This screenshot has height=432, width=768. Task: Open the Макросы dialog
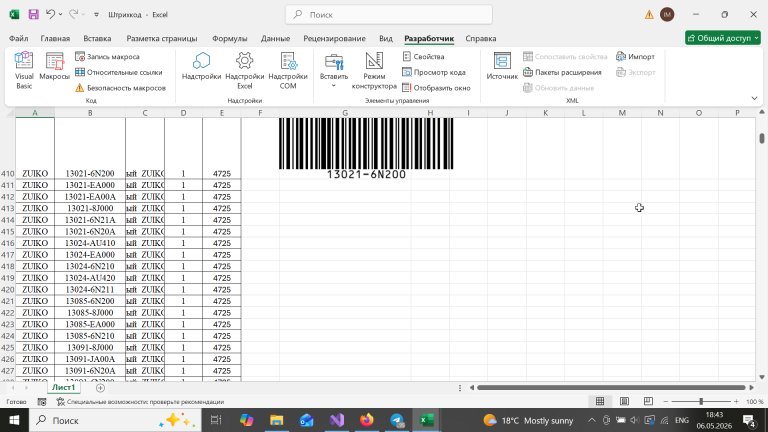[x=54, y=66]
